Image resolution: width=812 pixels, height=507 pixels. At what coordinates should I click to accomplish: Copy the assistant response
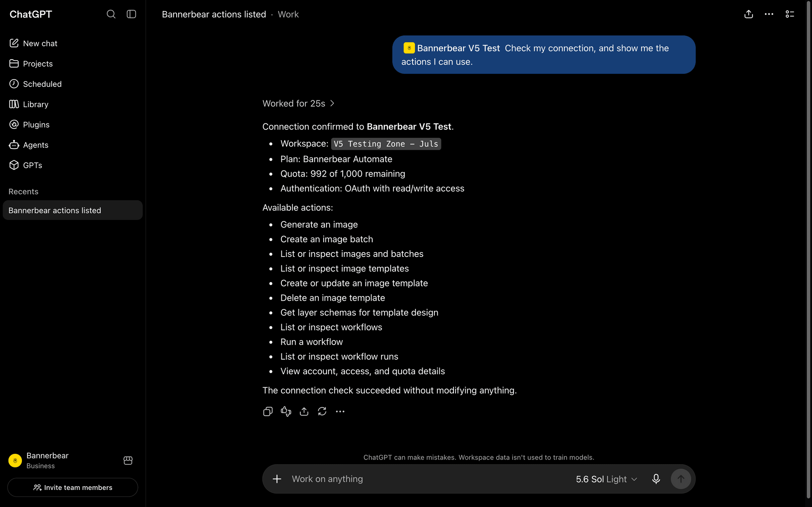[268, 412]
